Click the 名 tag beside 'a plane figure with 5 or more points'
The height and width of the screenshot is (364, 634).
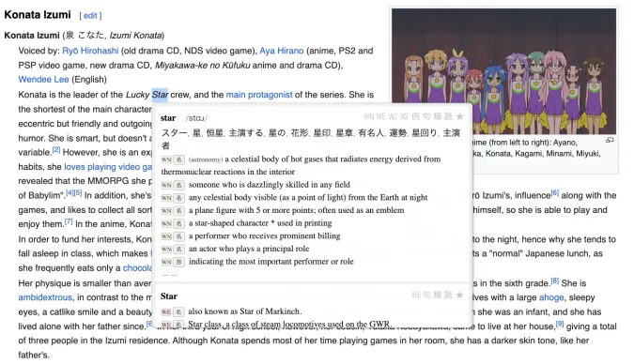click(x=178, y=211)
